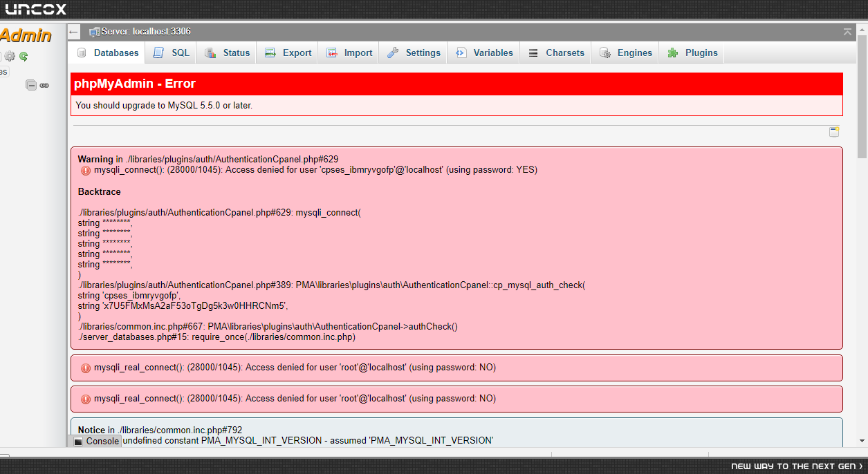
Task: Click first mysqli_real_connect root access denied message
Action: tap(295, 368)
